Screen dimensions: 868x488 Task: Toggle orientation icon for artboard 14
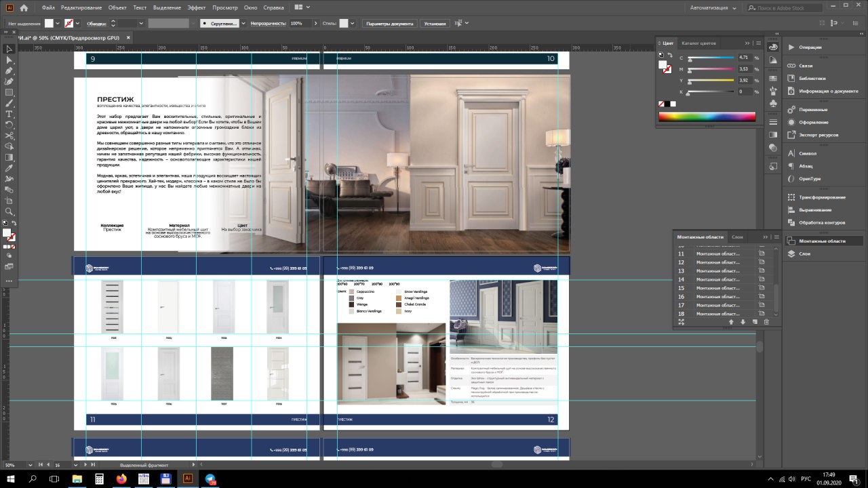pos(762,279)
